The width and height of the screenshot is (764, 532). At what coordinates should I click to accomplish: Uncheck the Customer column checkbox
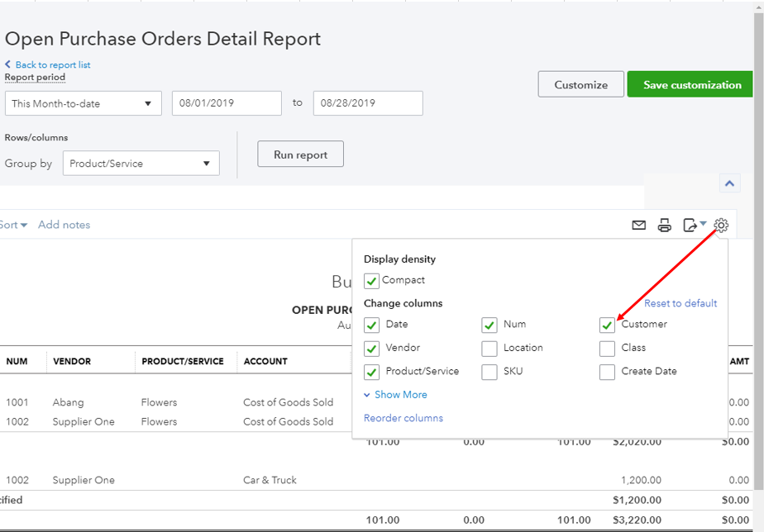pos(607,325)
